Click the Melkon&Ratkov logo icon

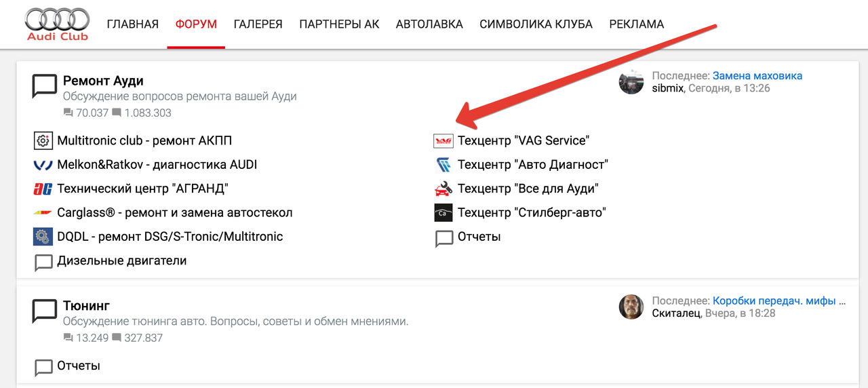(43, 165)
